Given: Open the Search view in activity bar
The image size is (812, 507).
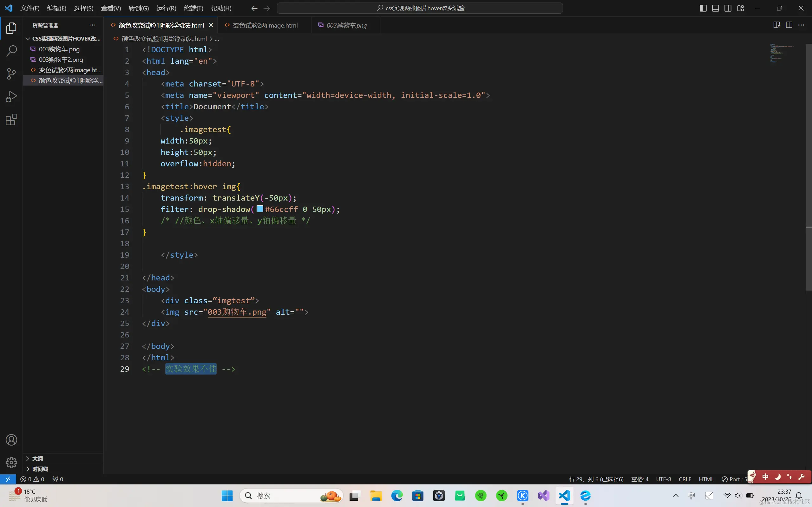Looking at the screenshot, I should pos(11,51).
